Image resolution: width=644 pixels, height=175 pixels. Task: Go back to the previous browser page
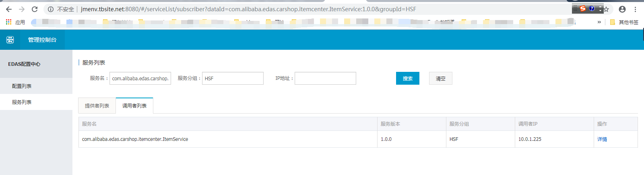click(x=9, y=9)
